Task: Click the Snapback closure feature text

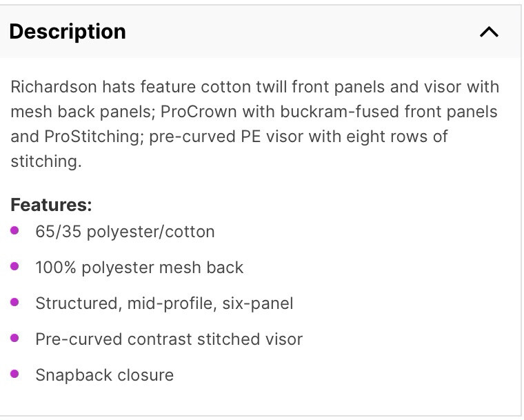Action: [104, 375]
